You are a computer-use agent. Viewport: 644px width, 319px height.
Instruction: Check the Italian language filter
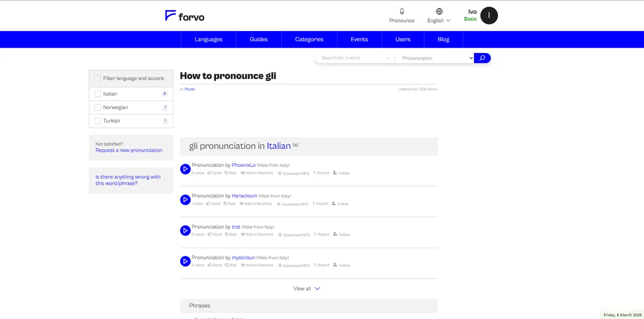click(97, 93)
